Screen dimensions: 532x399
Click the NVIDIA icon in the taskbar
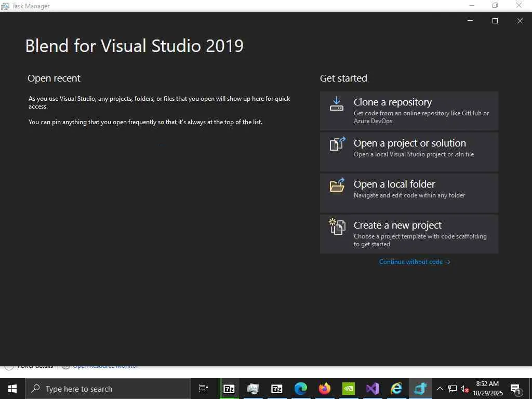349,389
